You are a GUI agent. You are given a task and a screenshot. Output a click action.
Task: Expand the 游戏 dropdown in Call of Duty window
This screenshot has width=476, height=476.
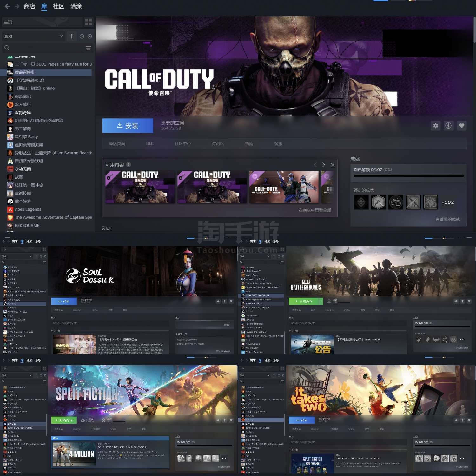pos(34,36)
